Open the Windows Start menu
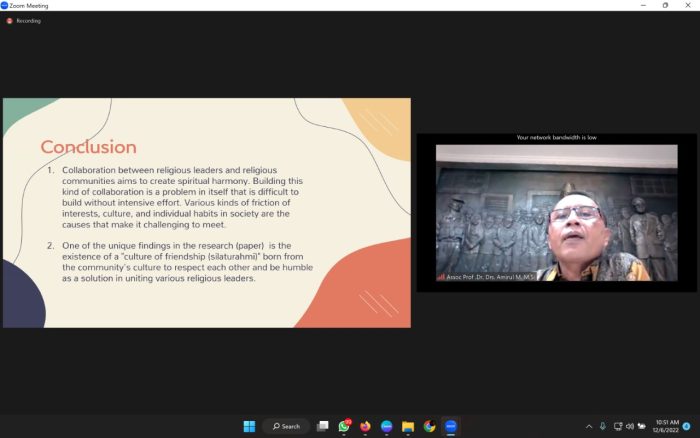700x438 pixels. 249,426
